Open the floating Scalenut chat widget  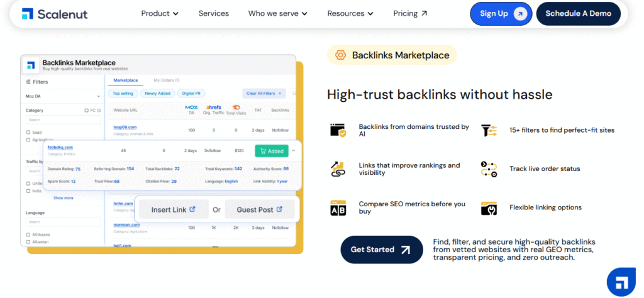(x=621, y=281)
